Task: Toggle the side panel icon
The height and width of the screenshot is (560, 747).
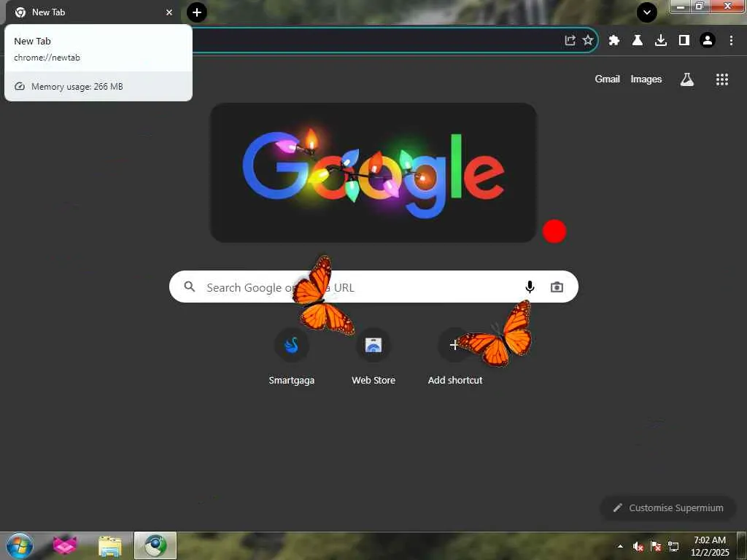Action: (x=684, y=41)
